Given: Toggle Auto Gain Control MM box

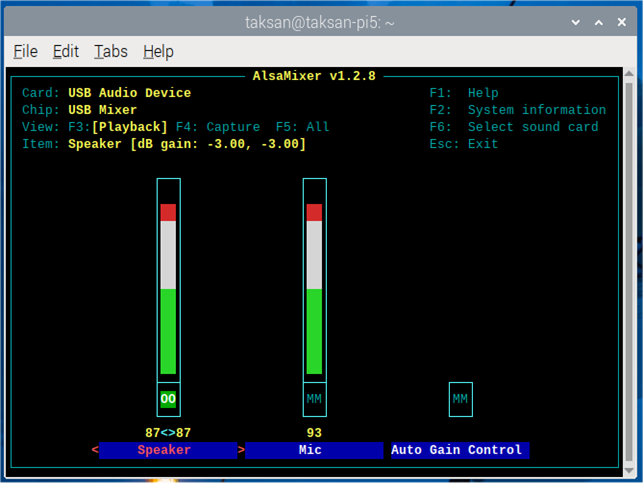Looking at the screenshot, I should [460, 399].
